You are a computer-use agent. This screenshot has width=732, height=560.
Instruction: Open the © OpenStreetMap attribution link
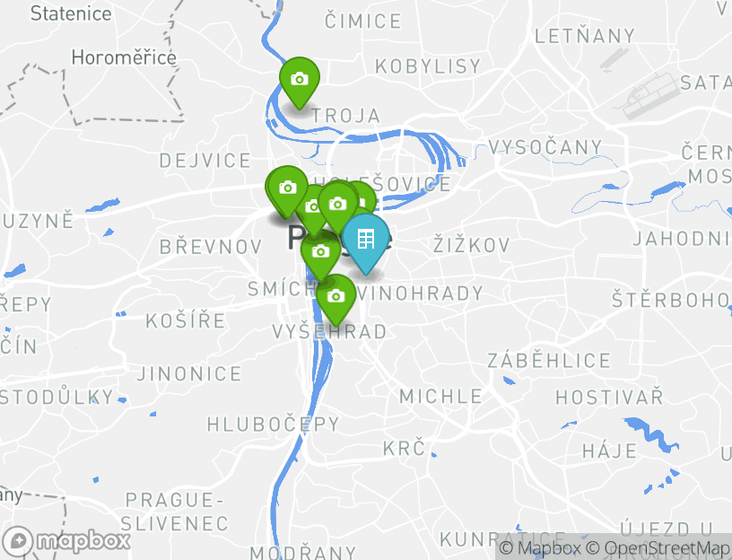(657, 547)
